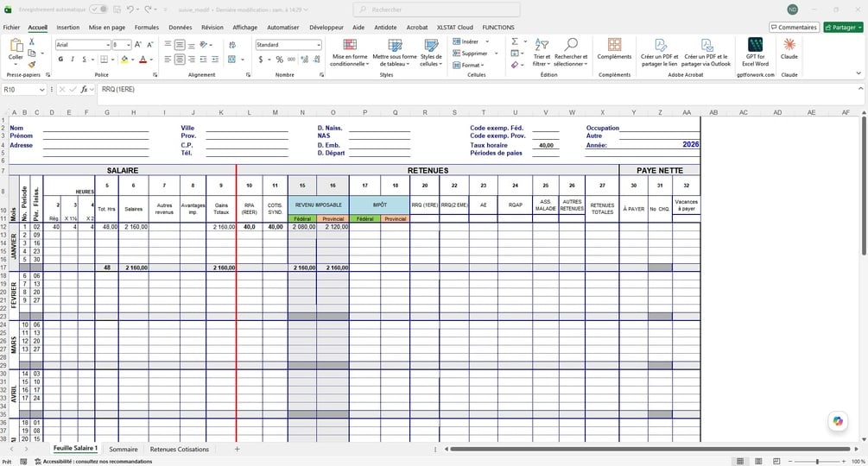
Task: Click the Cut scissors icon
Action: pos(32,42)
